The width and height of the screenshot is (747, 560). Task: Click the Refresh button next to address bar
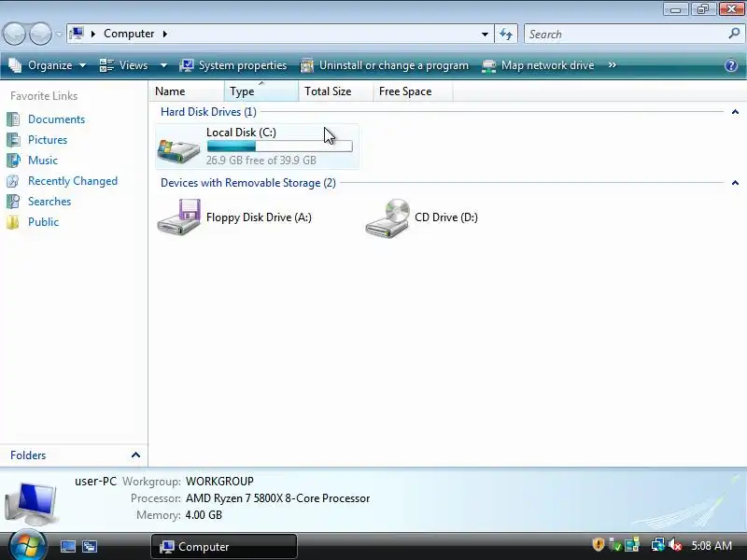pos(506,34)
